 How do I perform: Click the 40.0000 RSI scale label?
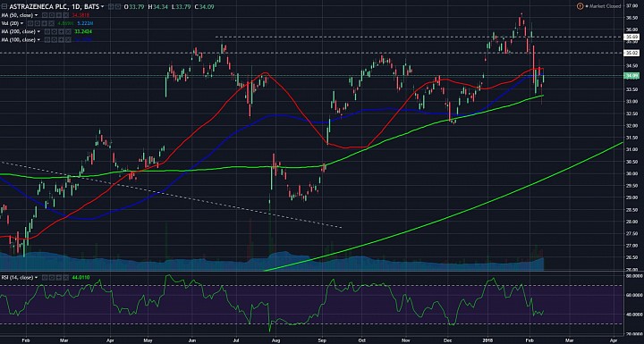(x=633, y=315)
